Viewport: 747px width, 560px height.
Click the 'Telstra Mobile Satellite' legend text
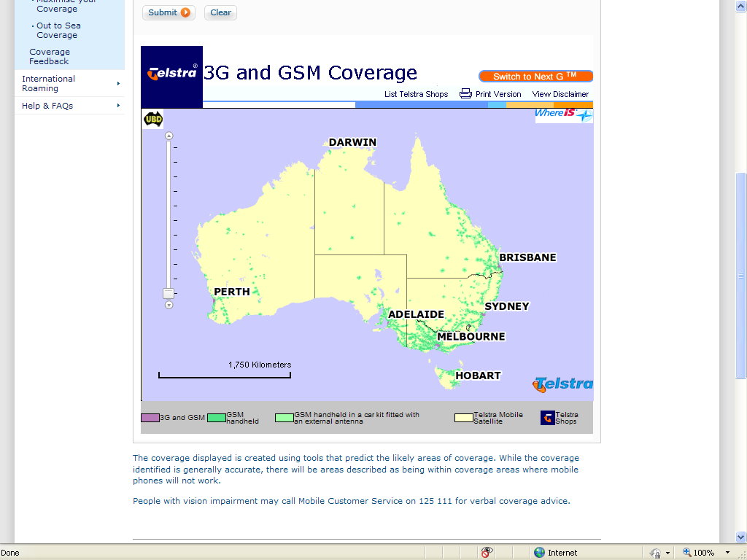pyautogui.click(x=498, y=418)
